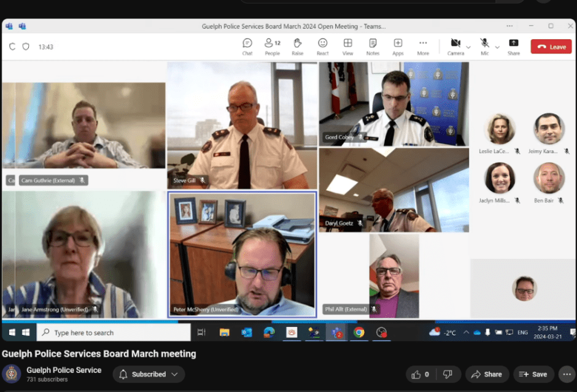Click the Share screen icon
577x392 pixels.
514,47
